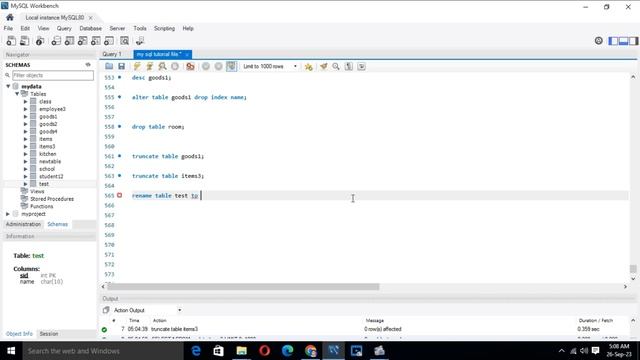
Task: Run explain plan on current statement
Action: pos(162,66)
